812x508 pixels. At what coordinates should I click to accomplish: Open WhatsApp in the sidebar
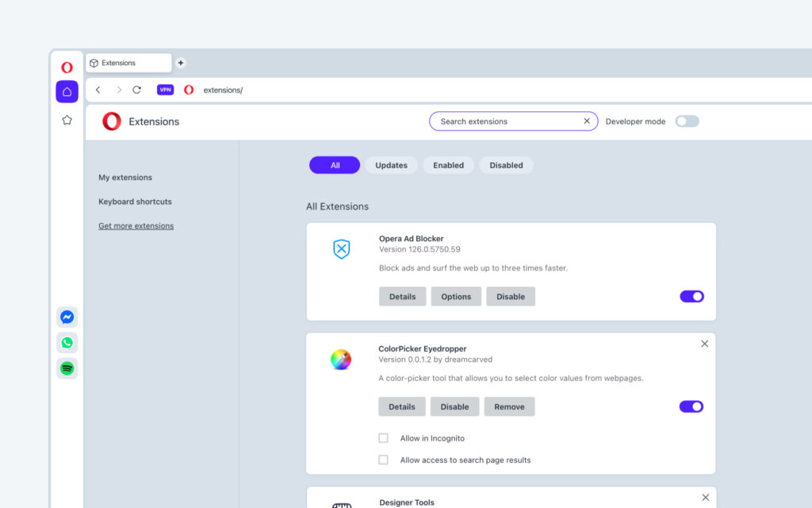point(67,343)
